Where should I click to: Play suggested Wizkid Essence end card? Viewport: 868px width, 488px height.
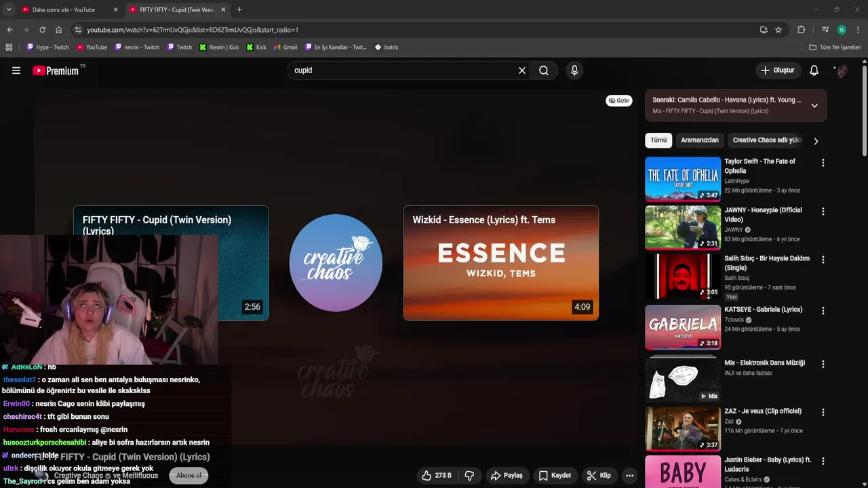[501, 263]
